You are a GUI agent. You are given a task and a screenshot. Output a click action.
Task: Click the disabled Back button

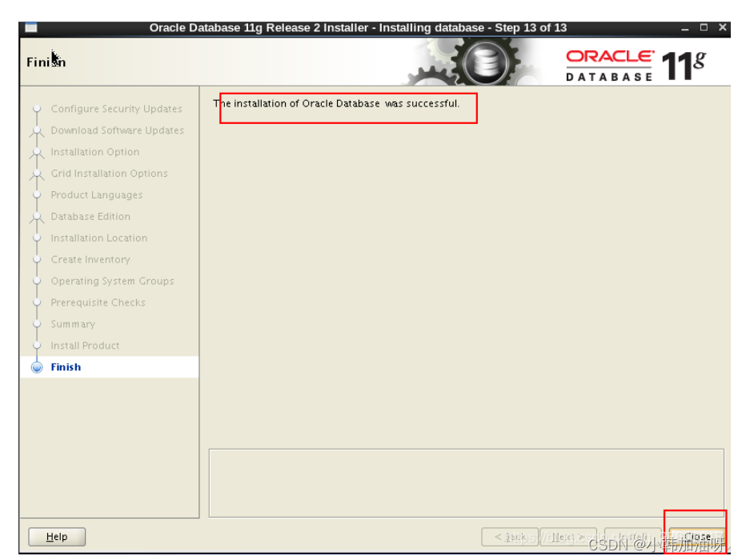click(510, 537)
